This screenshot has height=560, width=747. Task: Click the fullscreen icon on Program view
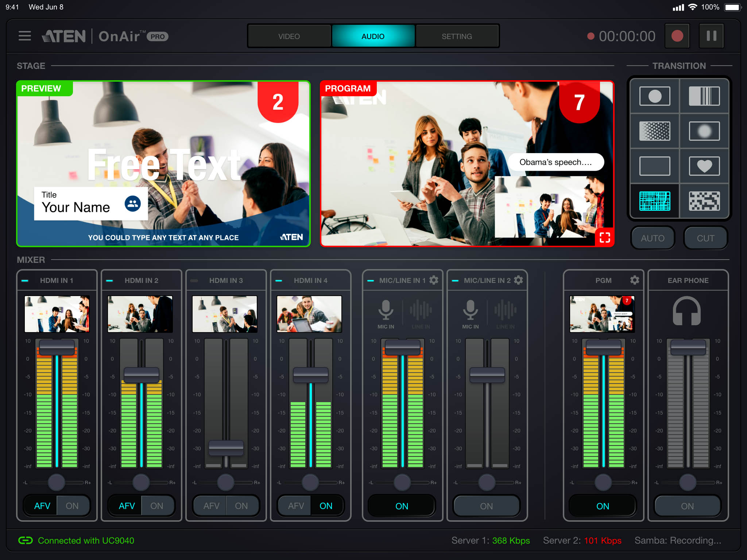[605, 237]
